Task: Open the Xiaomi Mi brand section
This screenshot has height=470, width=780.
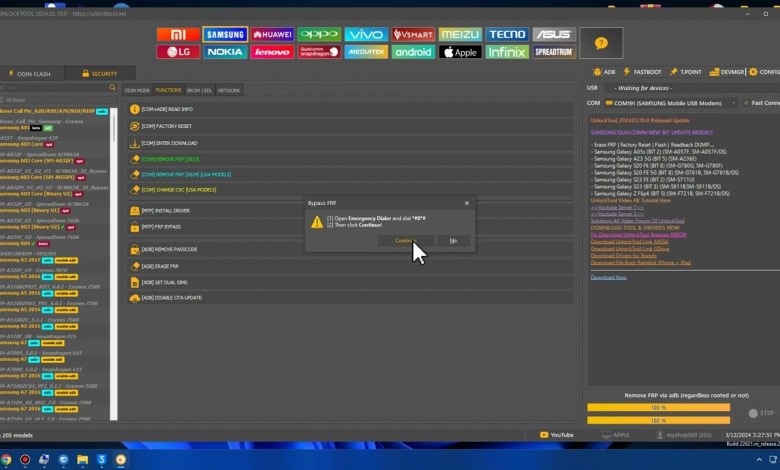Action: click(x=178, y=34)
